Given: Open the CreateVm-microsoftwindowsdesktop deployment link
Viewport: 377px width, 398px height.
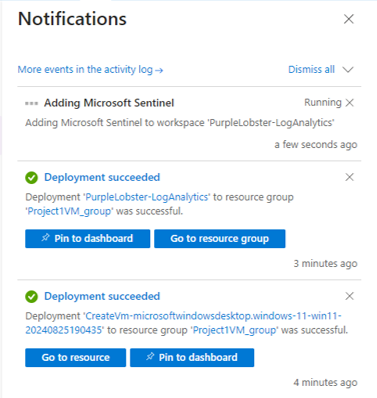Looking at the screenshot, I should point(183,323).
